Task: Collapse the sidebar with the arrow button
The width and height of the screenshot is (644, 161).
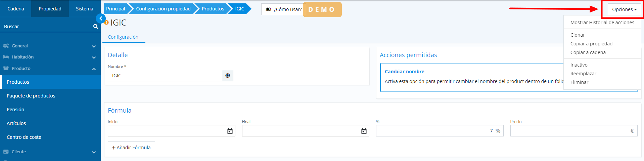Action: click(x=101, y=18)
